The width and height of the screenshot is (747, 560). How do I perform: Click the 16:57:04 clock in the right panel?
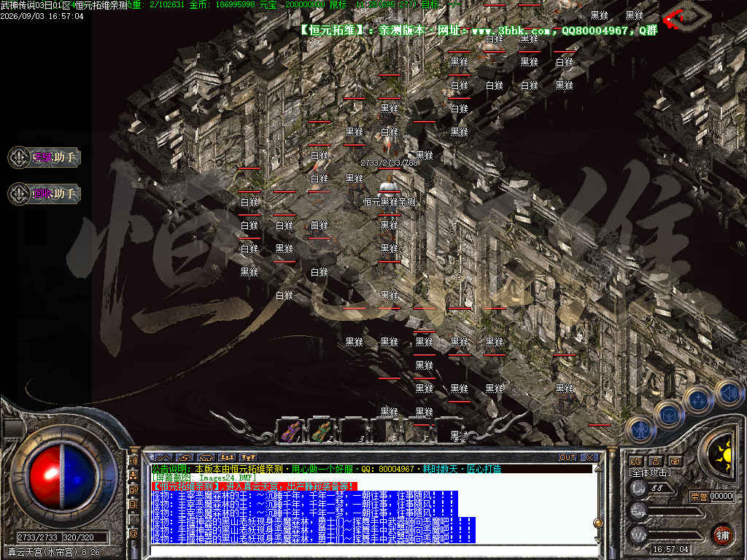(x=670, y=549)
